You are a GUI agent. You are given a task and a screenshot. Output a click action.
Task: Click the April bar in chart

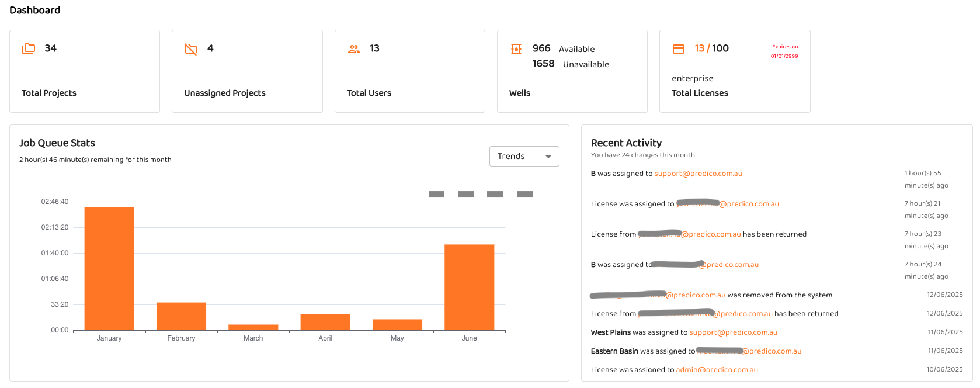click(x=325, y=322)
